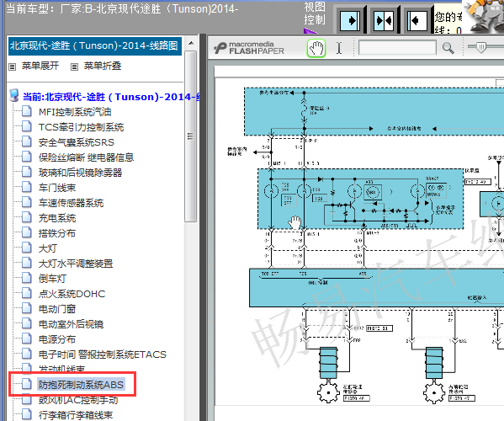Open 电源分布 diagram
Image resolution: width=504 pixels, height=421 pixels.
(x=57, y=339)
